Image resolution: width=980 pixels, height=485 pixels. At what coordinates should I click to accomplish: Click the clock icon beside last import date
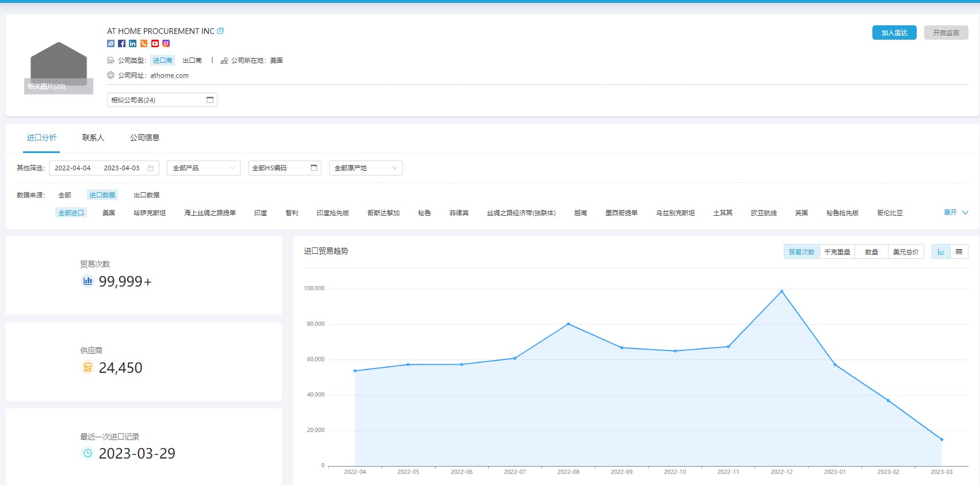(87, 453)
